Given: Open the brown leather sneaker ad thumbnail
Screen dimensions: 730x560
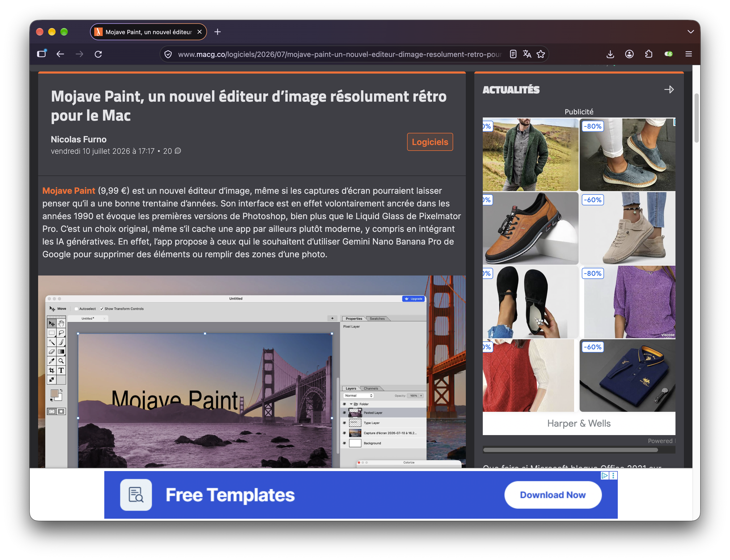Looking at the screenshot, I should tap(530, 228).
